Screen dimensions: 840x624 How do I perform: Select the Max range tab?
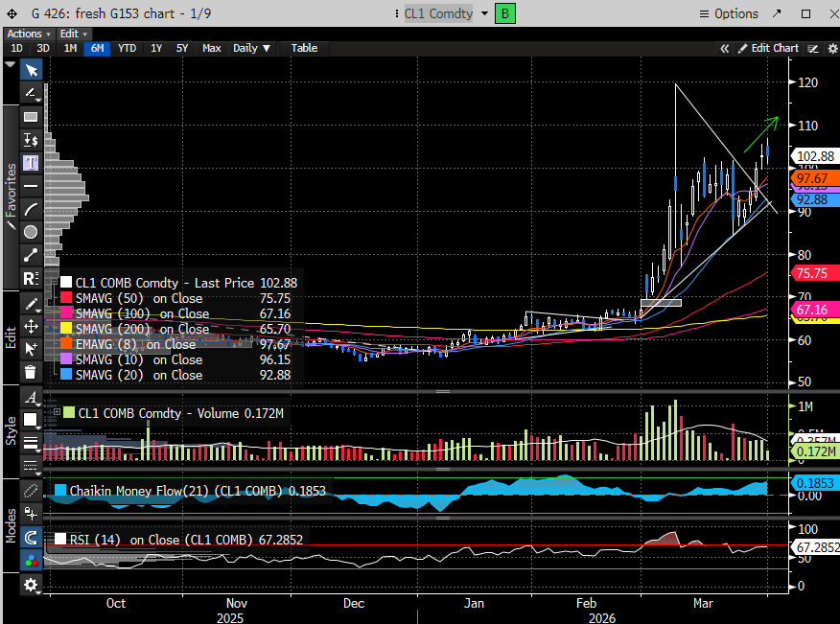click(212, 48)
